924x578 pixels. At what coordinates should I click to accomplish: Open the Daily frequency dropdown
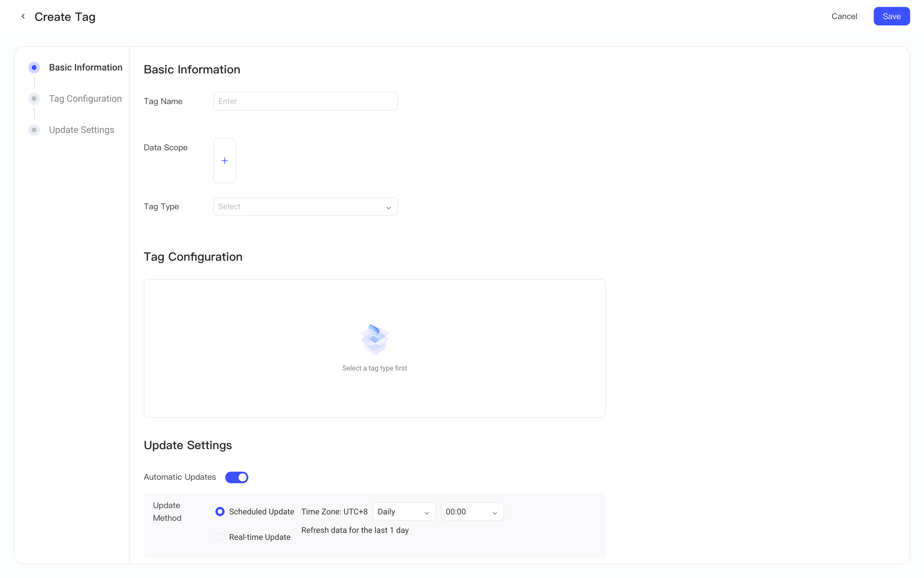pos(404,512)
